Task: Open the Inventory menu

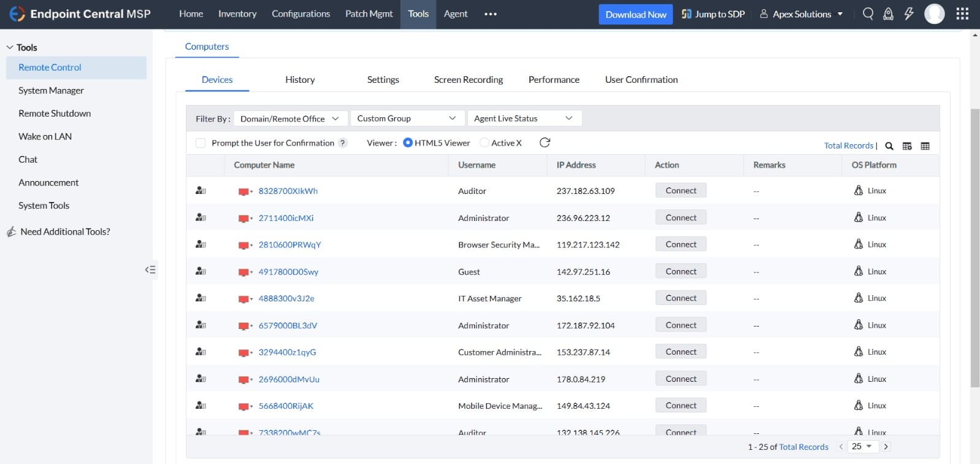Action: click(x=237, y=14)
